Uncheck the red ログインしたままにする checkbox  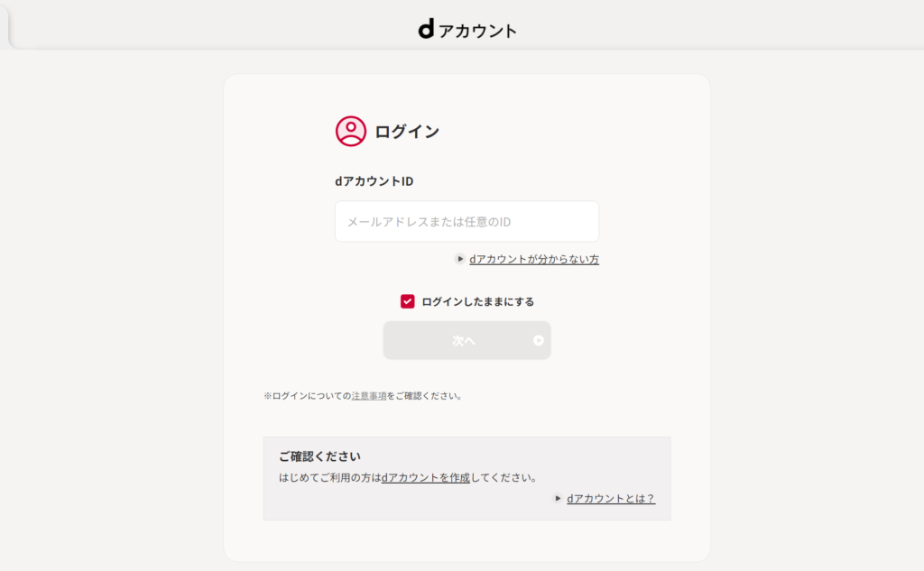point(408,301)
